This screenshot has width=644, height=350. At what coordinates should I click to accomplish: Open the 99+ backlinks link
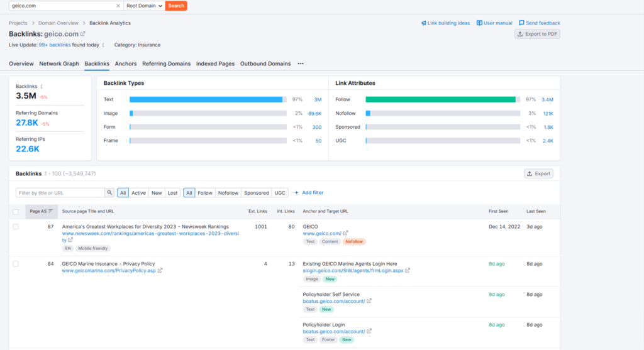click(x=55, y=45)
